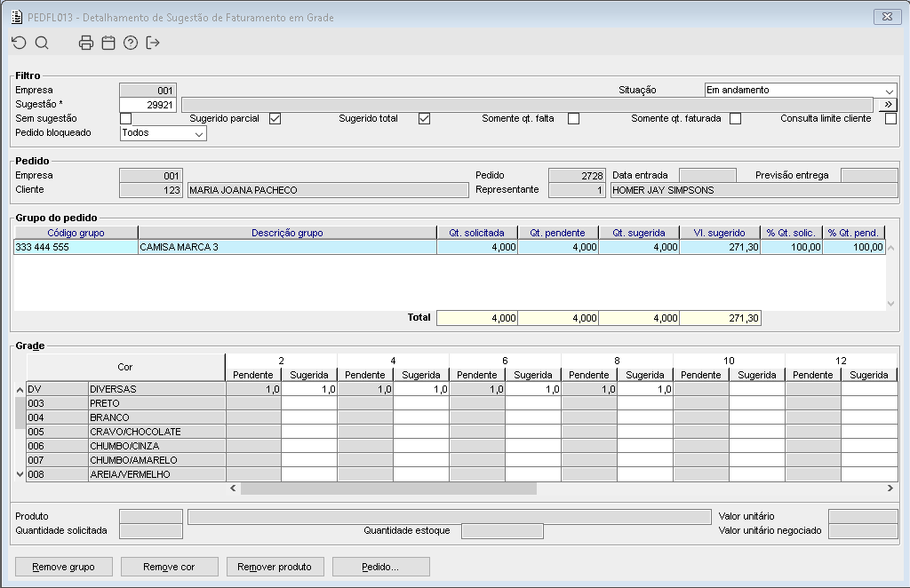910x588 pixels.
Task: Click the magnifying glass search icon
Action: (x=42, y=43)
